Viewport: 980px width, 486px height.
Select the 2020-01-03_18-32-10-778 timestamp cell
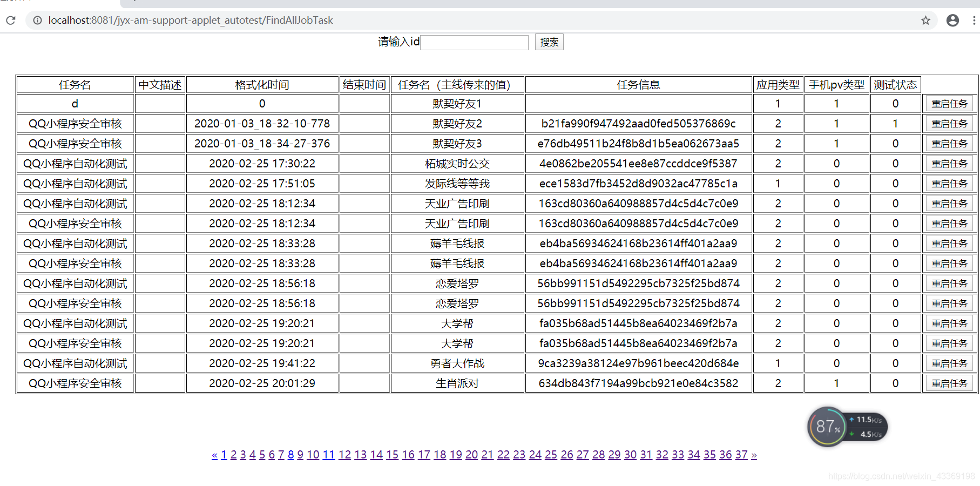[x=262, y=124]
